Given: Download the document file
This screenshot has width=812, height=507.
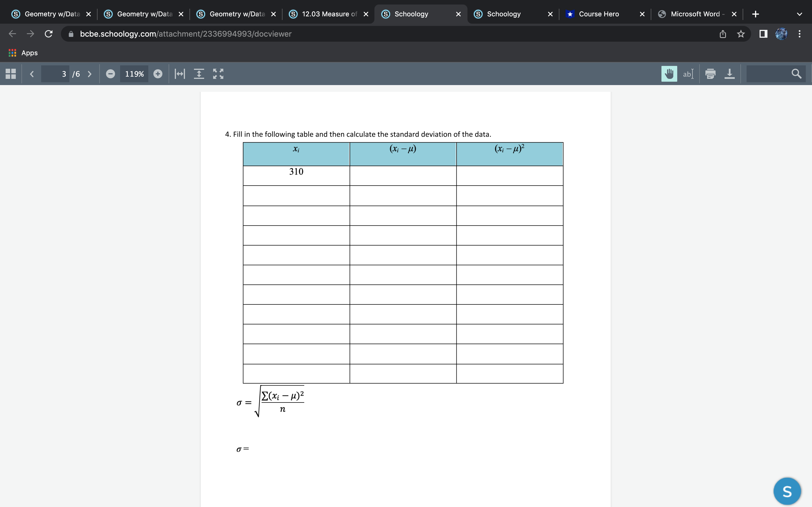Looking at the screenshot, I should (729, 74).
